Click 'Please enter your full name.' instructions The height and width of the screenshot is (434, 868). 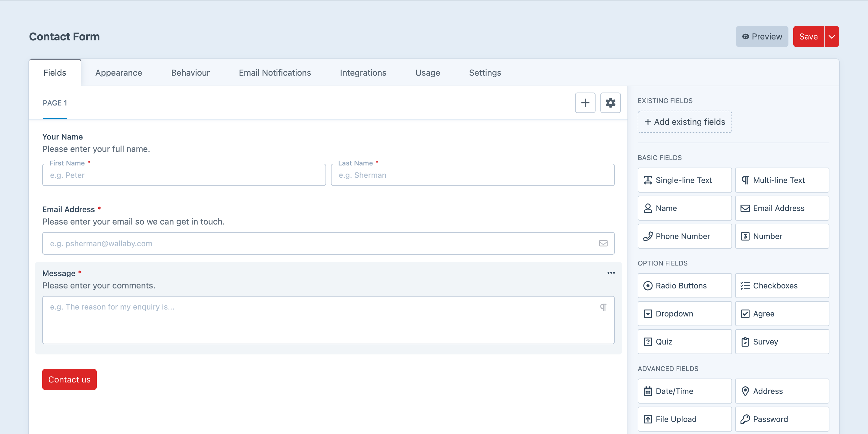(96, 149)
